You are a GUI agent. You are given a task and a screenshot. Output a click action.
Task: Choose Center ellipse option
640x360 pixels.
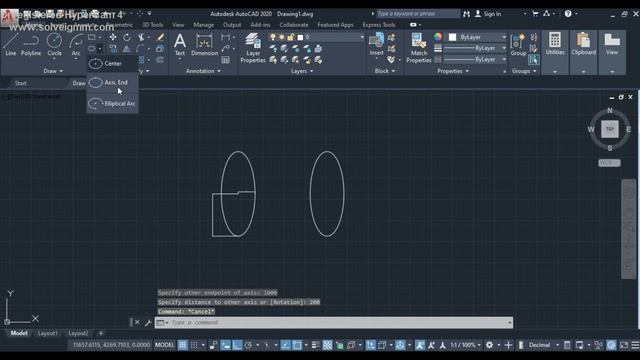112,63
